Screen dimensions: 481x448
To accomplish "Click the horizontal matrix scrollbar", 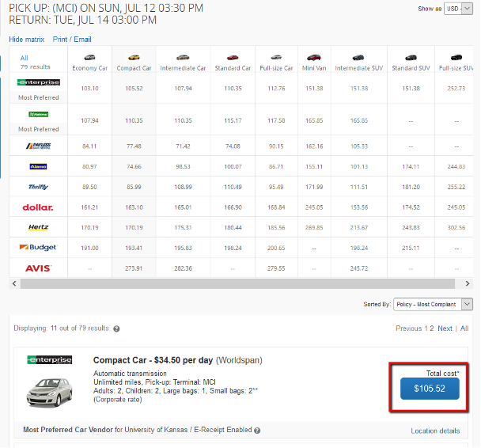I will (x=237, y=283).
